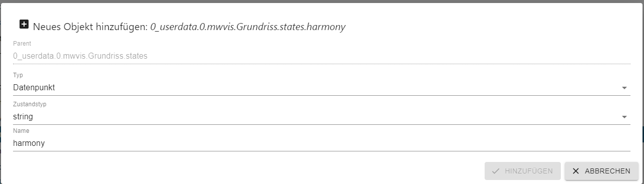The image size is (644, 184).
Task: Open the Typ dropdown arrow
Action: (x=624, y=88)
